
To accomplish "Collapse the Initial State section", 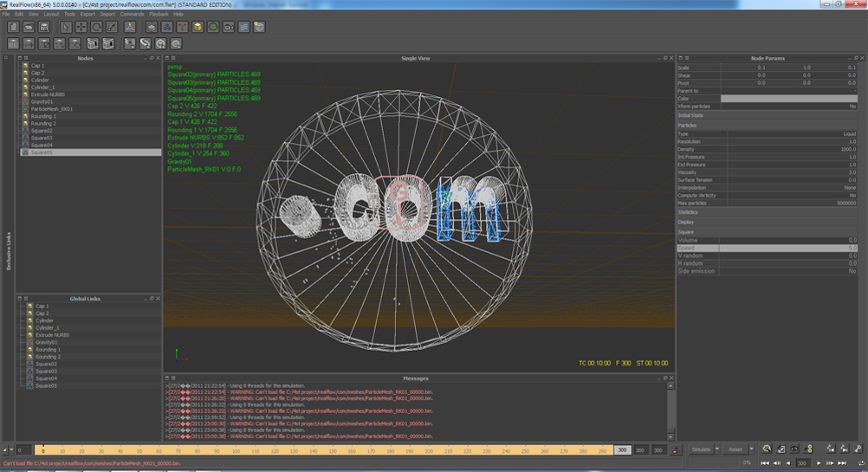I will pos(768,116).
